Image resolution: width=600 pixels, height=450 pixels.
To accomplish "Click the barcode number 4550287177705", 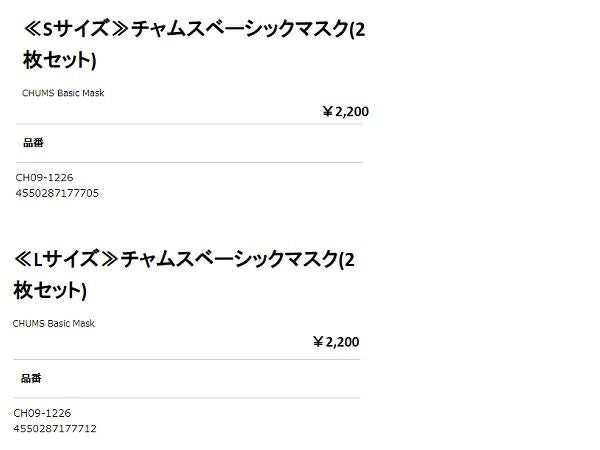I will click(57, 193).
